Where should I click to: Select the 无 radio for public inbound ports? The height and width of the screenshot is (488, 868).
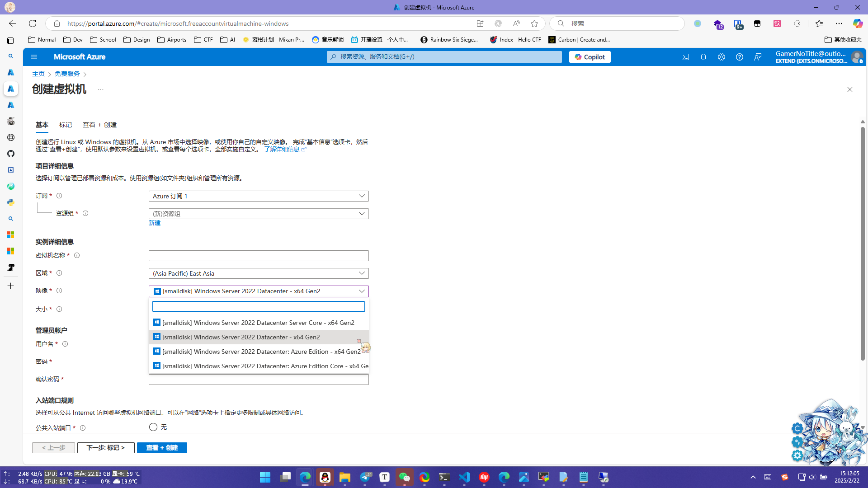[153, 427]
